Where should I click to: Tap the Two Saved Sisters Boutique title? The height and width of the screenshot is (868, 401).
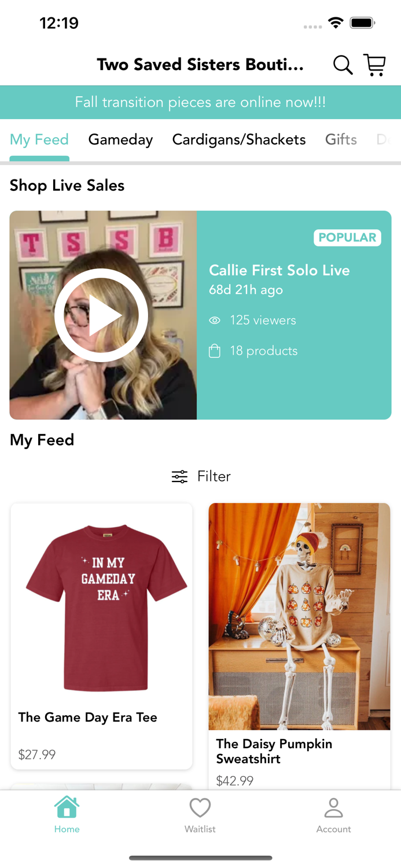200,65
